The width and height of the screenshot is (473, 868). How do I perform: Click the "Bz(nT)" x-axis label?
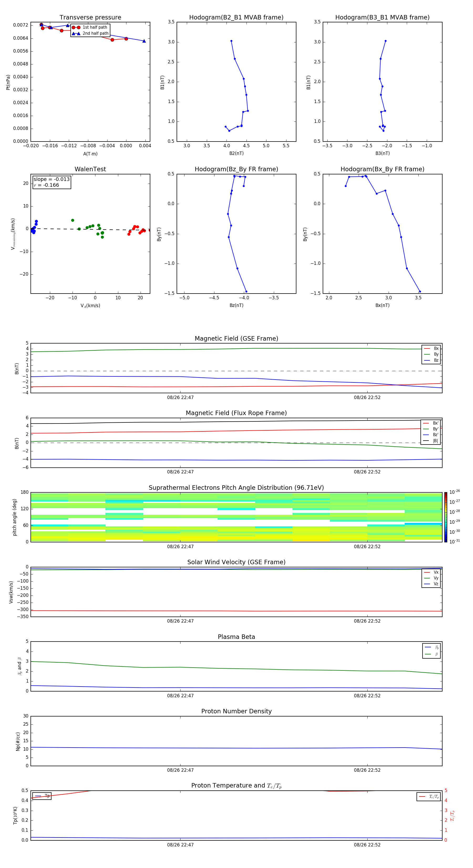coord(236,305)
